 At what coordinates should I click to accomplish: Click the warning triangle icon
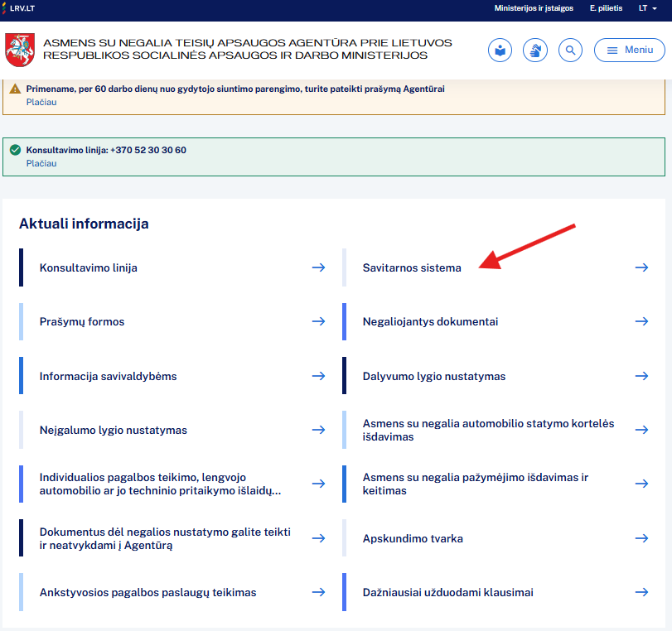click(15, 89)
